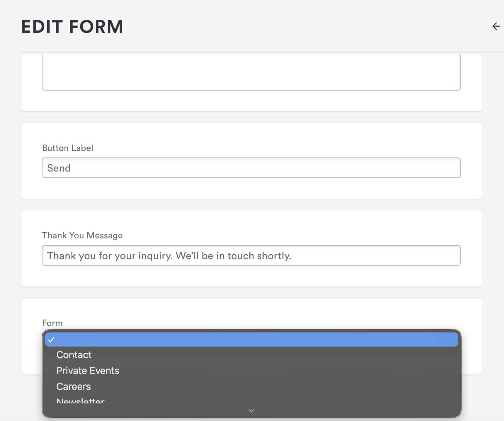Select the highlighted blank dropdown option
504x421 pixels.
click(251, 340)
